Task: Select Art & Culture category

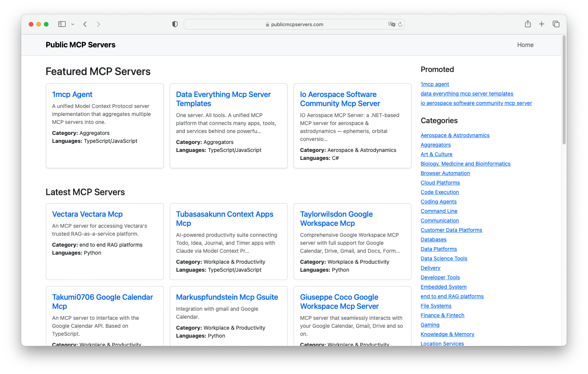Action: pos(436,154)
